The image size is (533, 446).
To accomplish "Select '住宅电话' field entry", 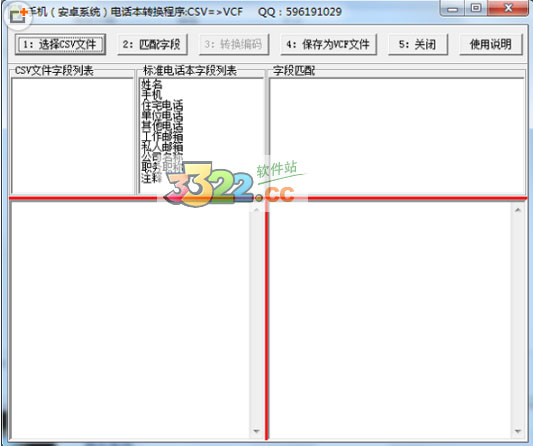I will click(x=162, y=105).
